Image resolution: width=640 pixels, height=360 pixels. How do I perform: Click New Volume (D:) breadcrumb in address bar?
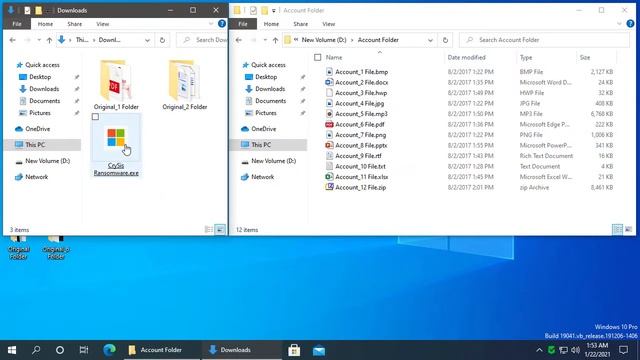coord(324,40)
